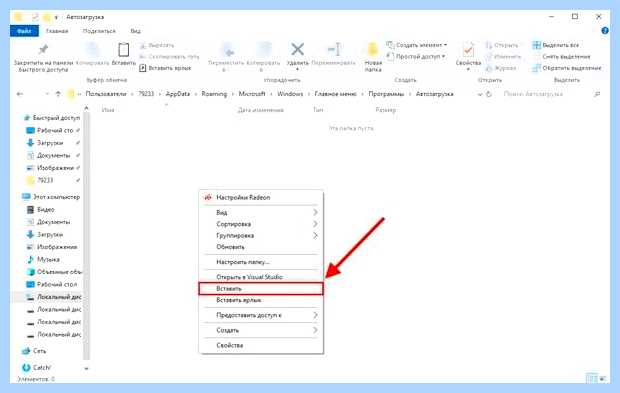Image resolution: width=620 pixels, height=393 pixels.
Task: Choose Вставить in the context menu
Action: point(261,289)
